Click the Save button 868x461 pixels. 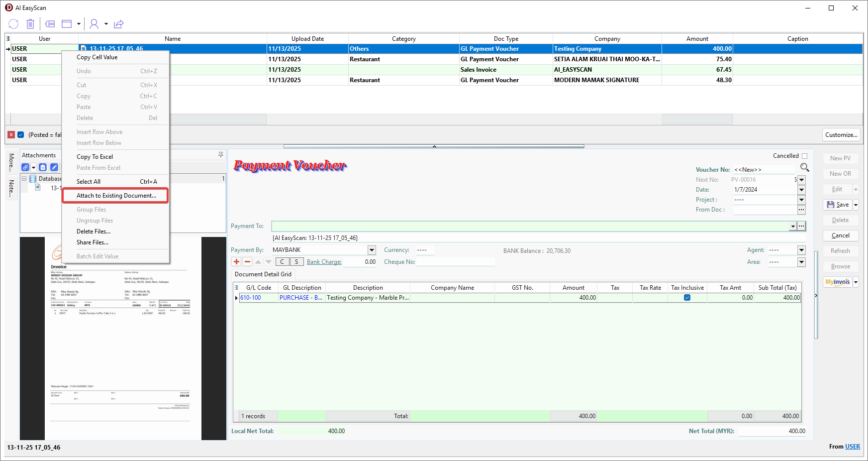(x=838, y=205)
